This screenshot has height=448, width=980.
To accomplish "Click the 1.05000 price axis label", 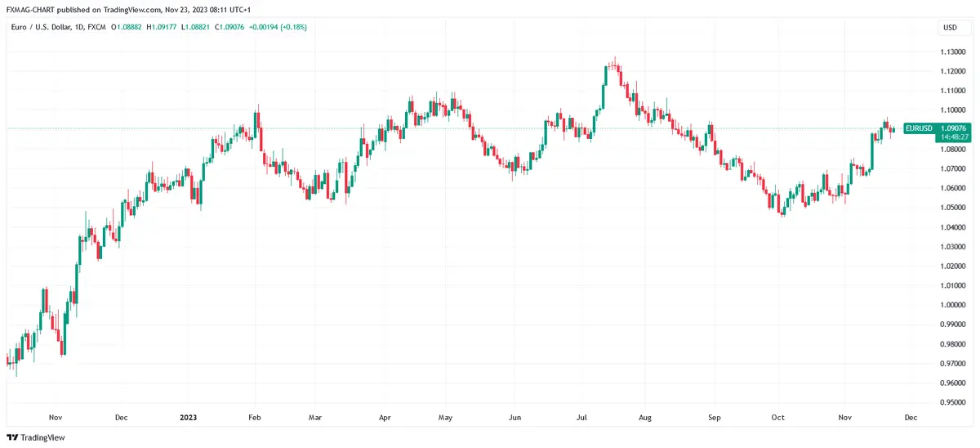I will tap(952, 208).
